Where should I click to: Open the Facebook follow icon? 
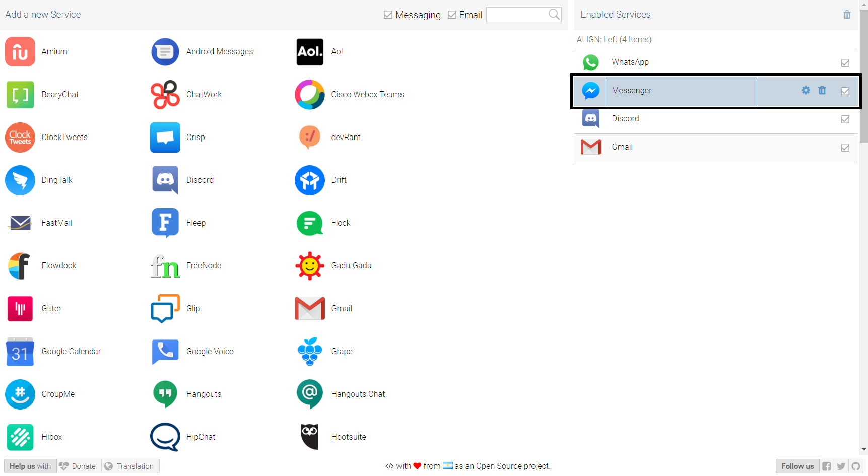coord(827,466)
